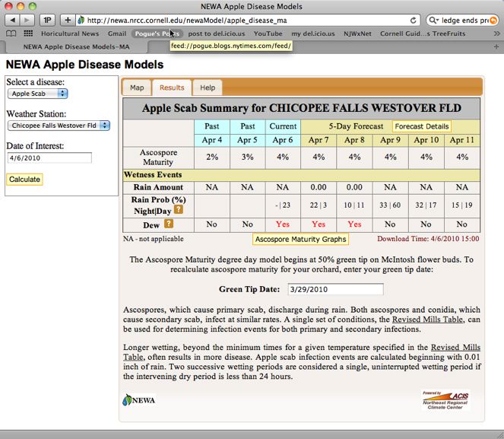Open the Horicultural News bookmark
This screenshot has width=504, height=439.
(70, 33)
